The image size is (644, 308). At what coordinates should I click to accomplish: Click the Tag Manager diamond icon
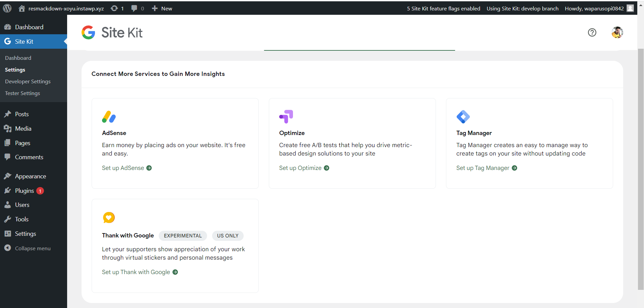pyautogui.click(x=463, y=117)
